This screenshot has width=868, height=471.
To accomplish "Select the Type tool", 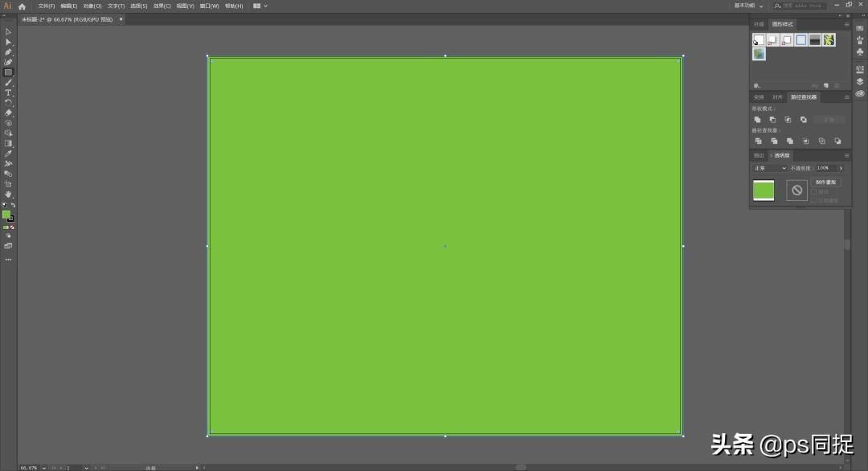I will [8, 92].
